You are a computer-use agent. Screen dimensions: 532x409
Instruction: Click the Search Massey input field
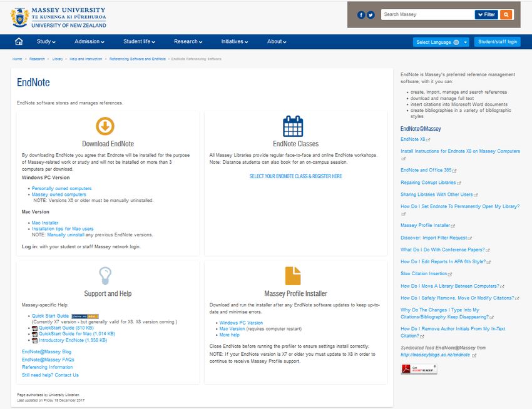427,14
